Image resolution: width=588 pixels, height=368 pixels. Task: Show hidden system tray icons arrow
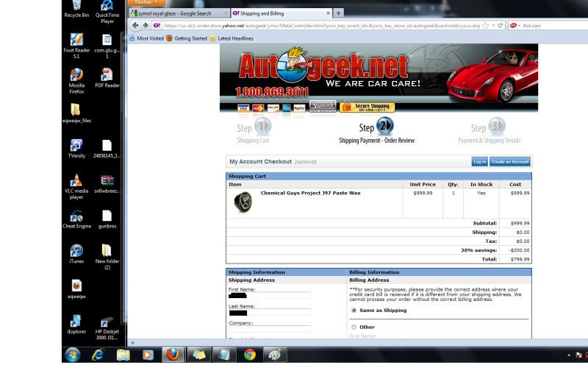[x=569, y=355]
